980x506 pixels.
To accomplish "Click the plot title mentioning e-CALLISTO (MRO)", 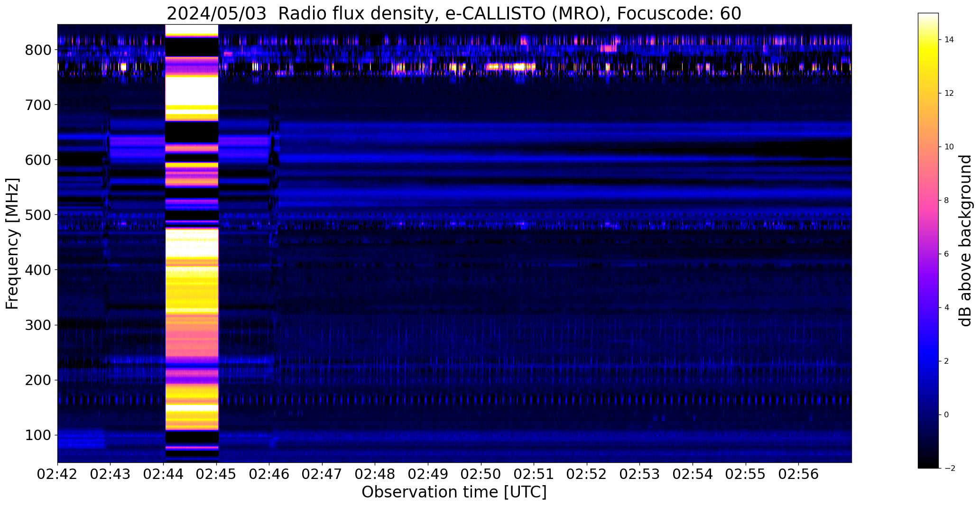I will (x=454, y=13).
